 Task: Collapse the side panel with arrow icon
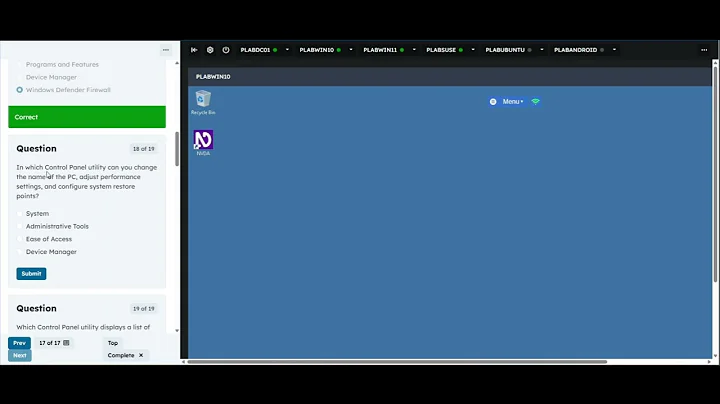pyautogui.click(x=194, y=50)
